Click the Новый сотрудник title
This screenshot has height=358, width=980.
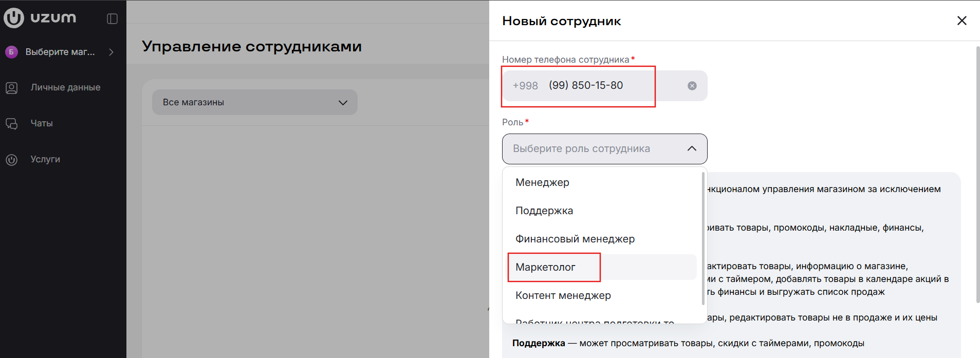click(x=562, y=21)
